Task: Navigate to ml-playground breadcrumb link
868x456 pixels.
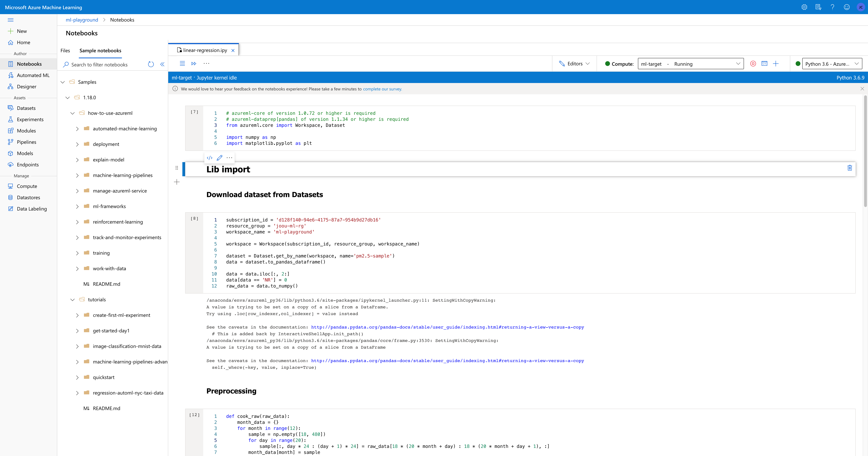Action: click(81, 20)
